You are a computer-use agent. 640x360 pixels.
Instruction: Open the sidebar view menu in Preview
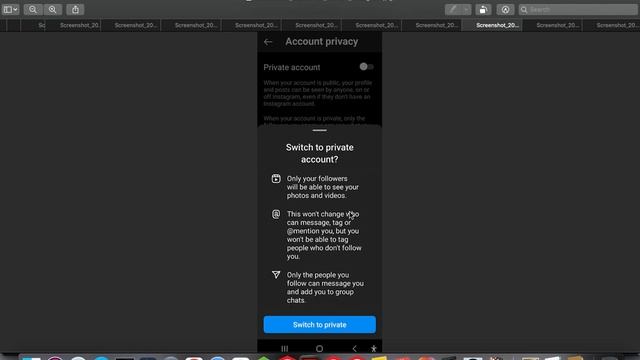coord(10,9)
